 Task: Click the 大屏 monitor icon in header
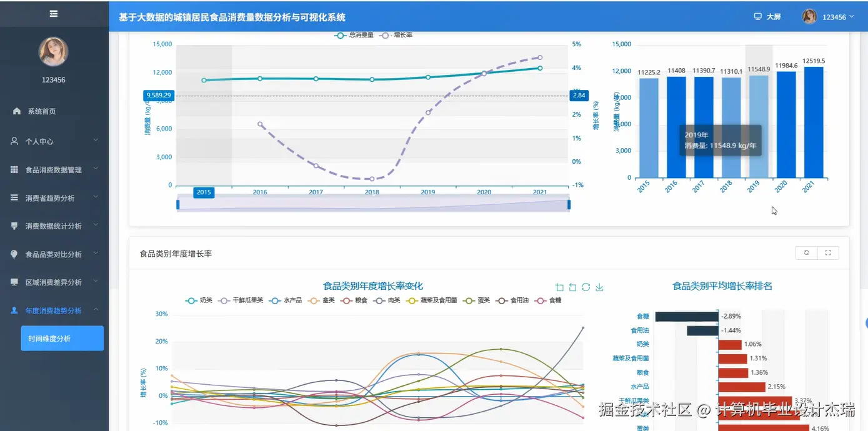[x=758, y=17]
